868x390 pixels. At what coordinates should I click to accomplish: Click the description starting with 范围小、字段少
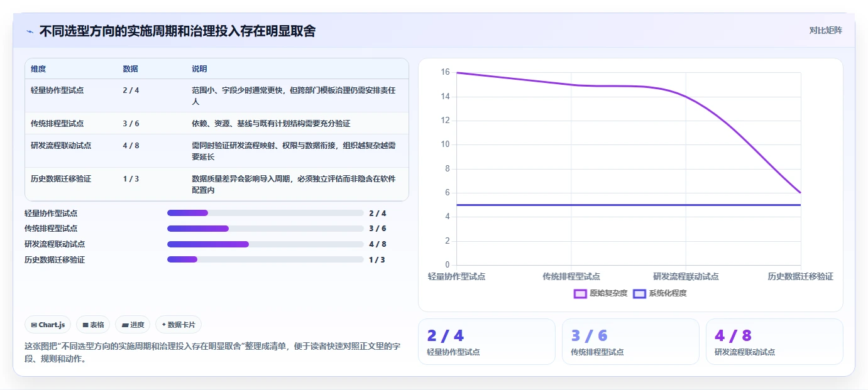pyautogui.click(x=294, y=96)
